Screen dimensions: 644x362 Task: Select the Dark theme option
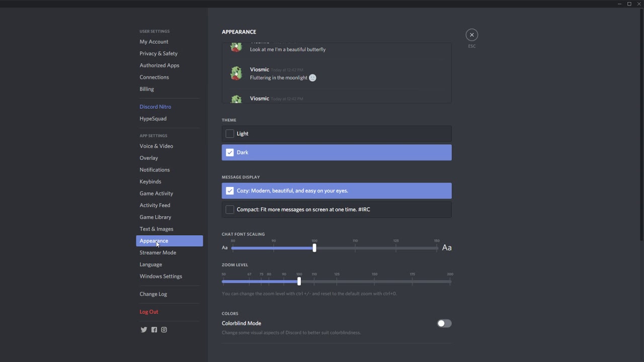coord(337,152)
